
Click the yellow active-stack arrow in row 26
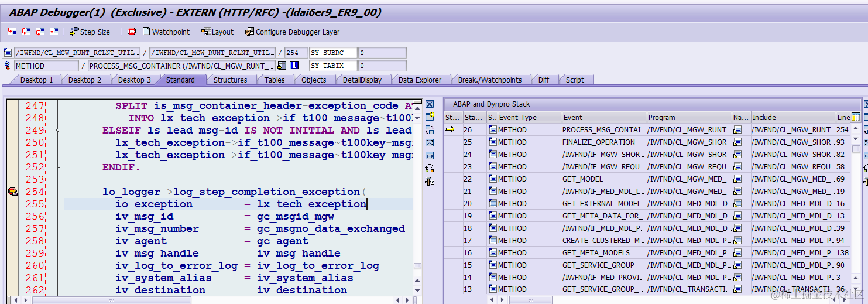450,130
